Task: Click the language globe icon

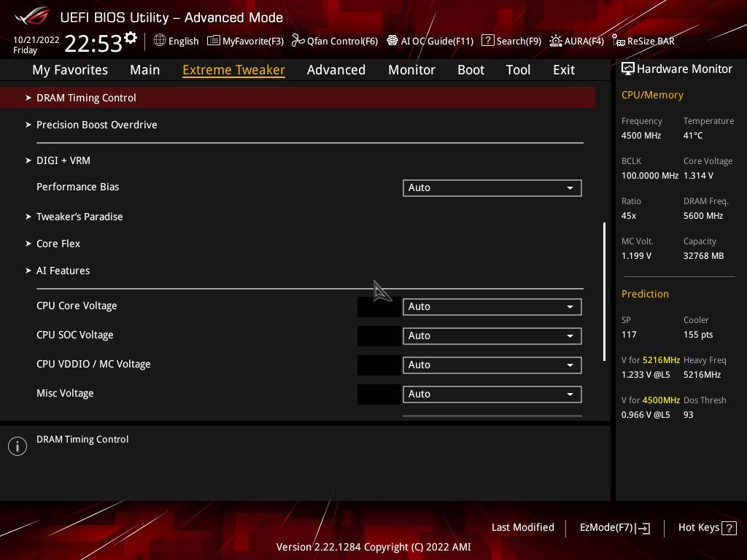Action: 160,41
